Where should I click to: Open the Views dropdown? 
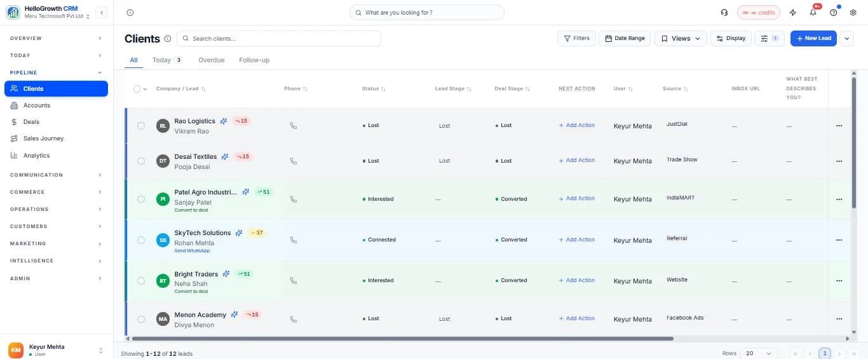coord(681,39)
